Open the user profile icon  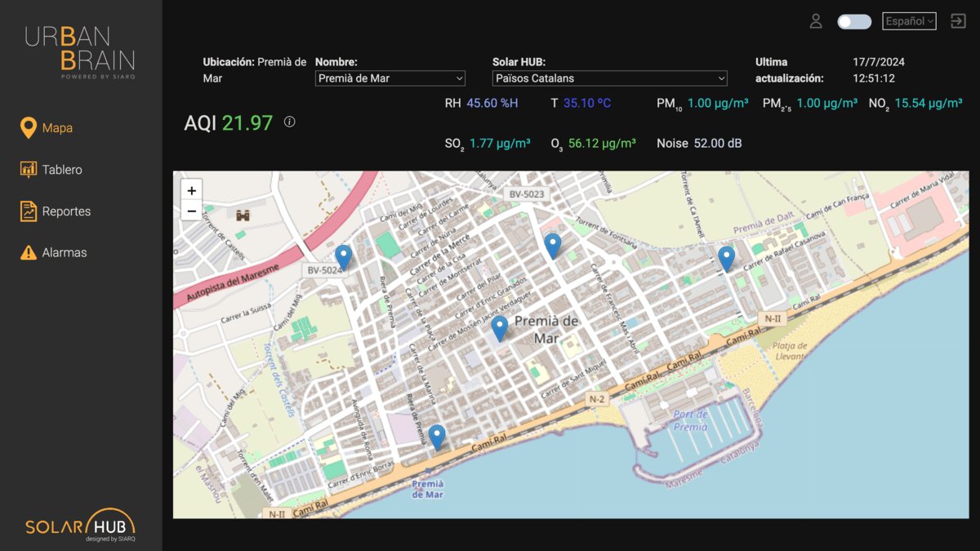click(x=815, y=21)
